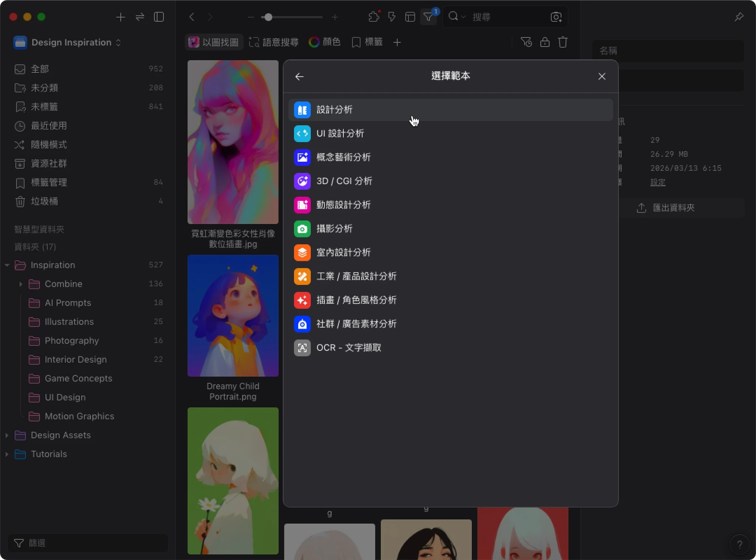Expand the Design Assets folder
Viewport: 756px width, 560px height.
point(7,435)
